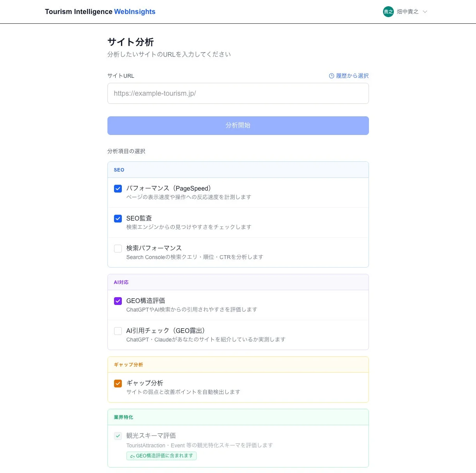This screenshot has height=473, width=476.
Task: Click the 分析開始 button
Action: (238, 125)
